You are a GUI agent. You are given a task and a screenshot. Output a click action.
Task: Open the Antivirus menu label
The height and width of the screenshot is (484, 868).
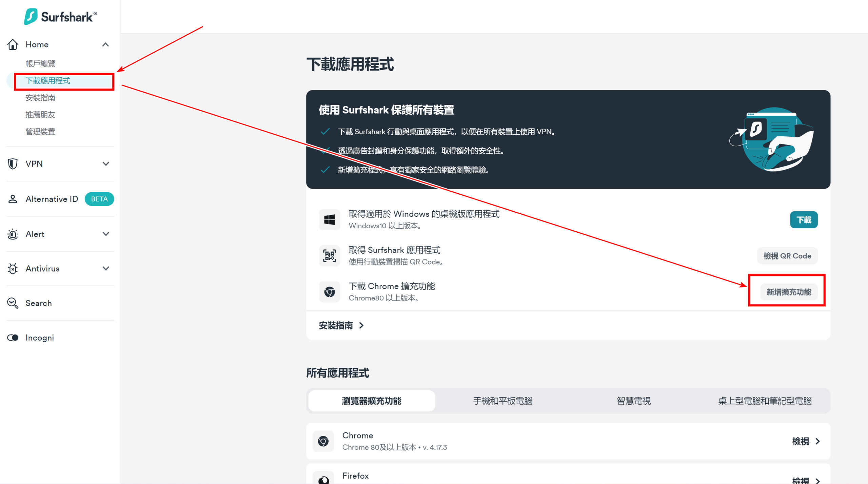(x=43, y=269)
